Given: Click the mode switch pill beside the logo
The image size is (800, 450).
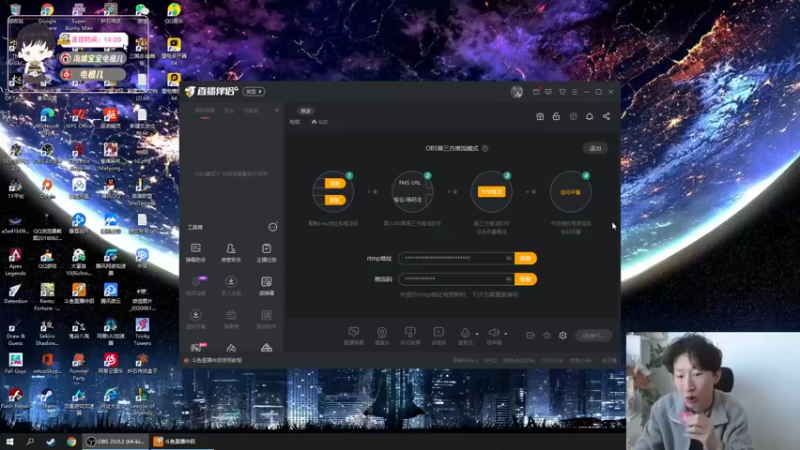Looking at the screenshot, I should (x=254, y=92).
